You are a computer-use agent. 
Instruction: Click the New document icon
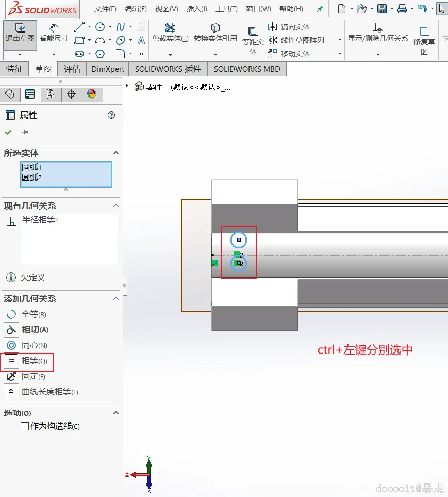(342, 9)
